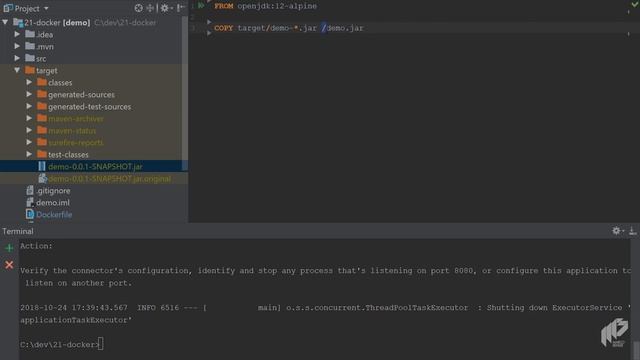Select the surefire-reports folder row
The height and width of the screenshot is (360, 640).
pyautogui.click(x=94, y=142)
